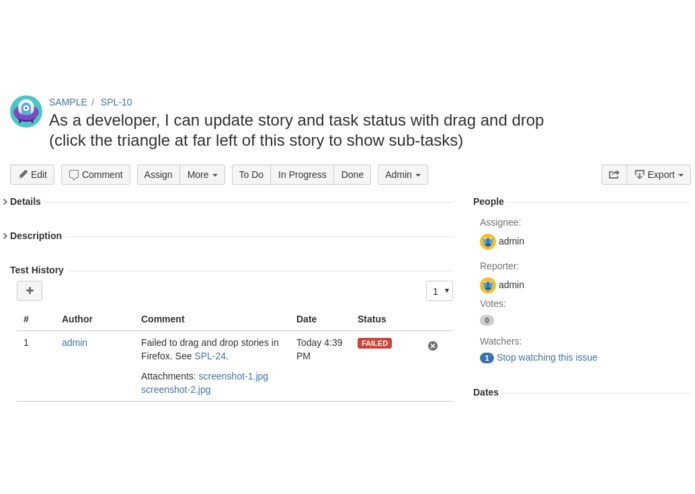Transition issue to In Progress

pos(302,175)
